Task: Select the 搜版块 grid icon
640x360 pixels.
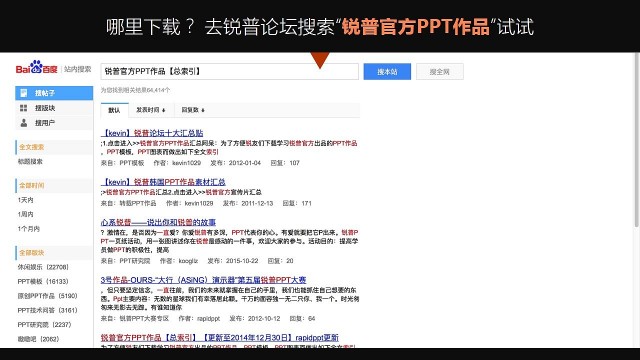Action: pyautogui.click(x=24, y=108)
